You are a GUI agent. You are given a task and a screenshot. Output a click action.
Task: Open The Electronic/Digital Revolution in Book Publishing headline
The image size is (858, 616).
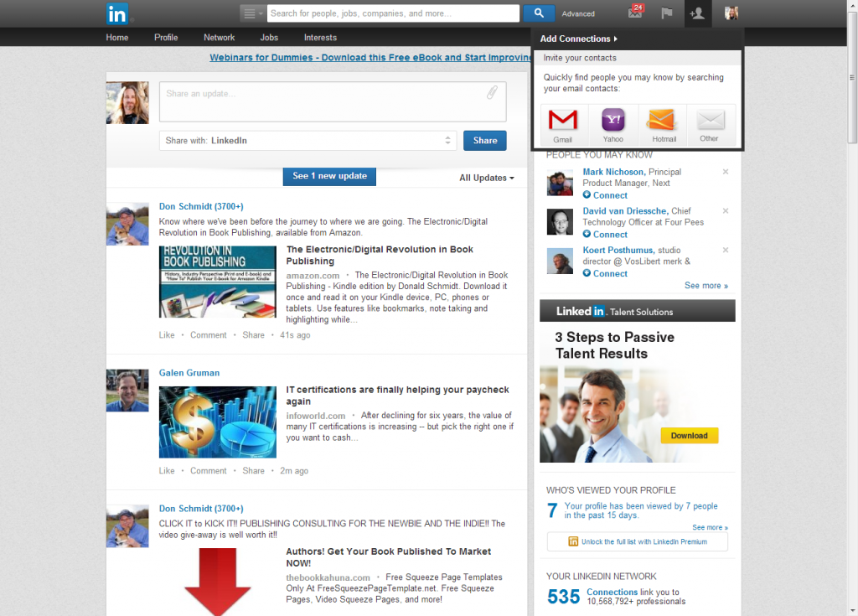point(380,255)
